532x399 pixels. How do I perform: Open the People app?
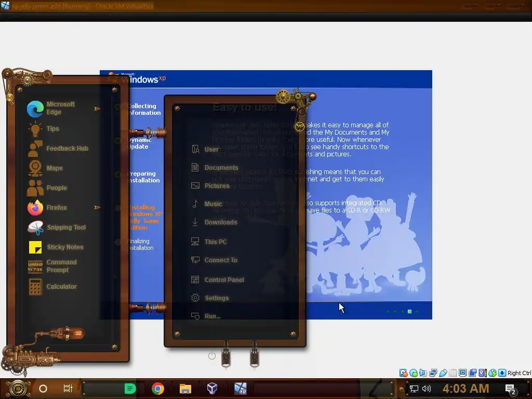47,188
